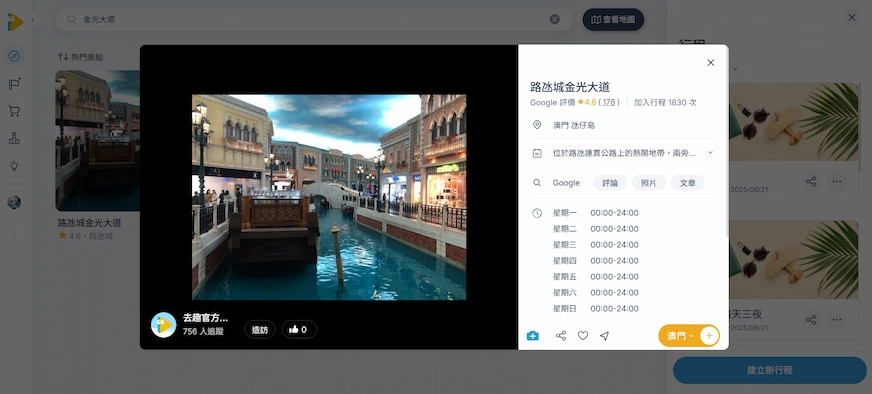Click the first-aid kit icon in popup footer
This screenshot has width=872, height=394.
pos(533,336)
